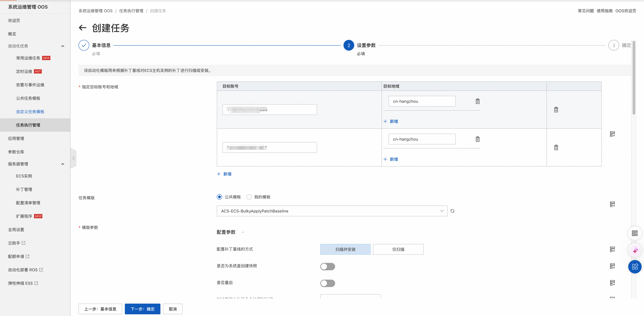Viewport: 644px width, 316px height.
Task: Open 配额申请 external link
Action: 19,256
